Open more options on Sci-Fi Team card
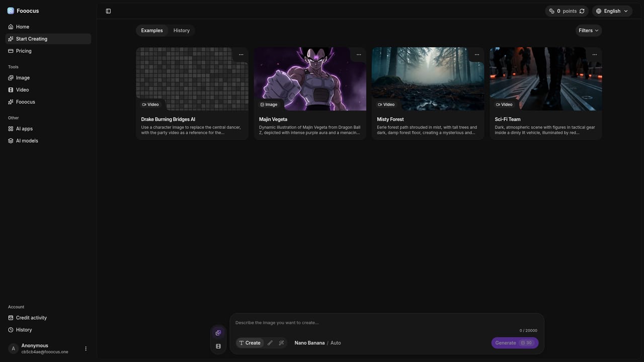The width and height of the screenshot is (644, 362). click(x=595, y=54)
